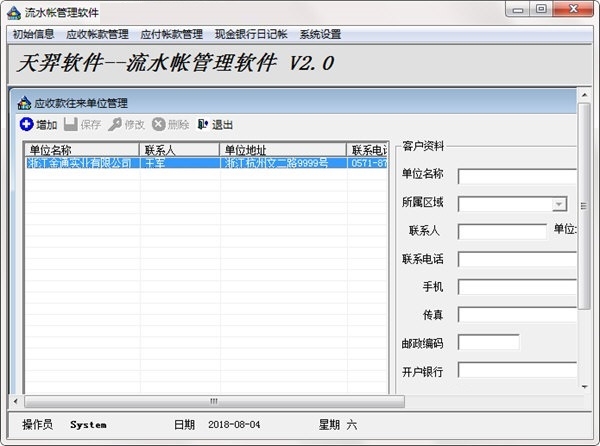The height and width of the screenshot is (446, 600).
Task: Click the 邮政编码 input field
Action: click(489, 342)
